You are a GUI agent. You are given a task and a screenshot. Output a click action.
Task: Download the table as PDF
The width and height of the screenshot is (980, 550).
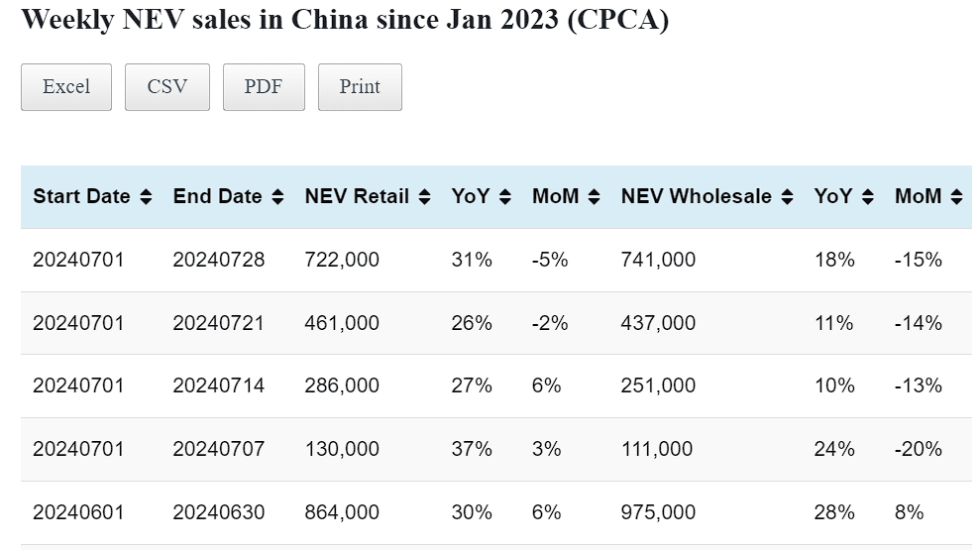(x=264, y=87)
